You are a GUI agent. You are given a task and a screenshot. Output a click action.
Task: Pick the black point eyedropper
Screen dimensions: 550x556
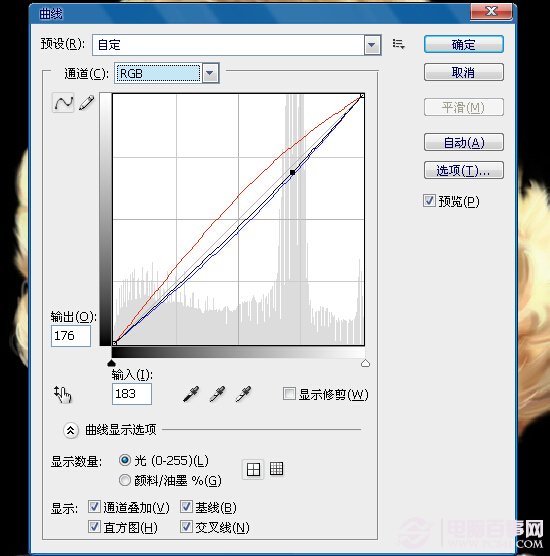click(191, 394)
